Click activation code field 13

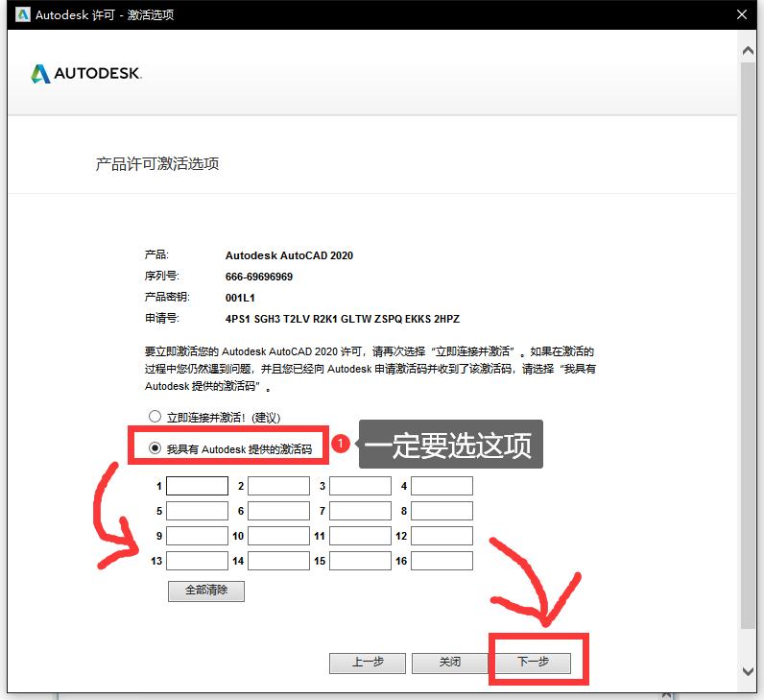pos(197,561)
